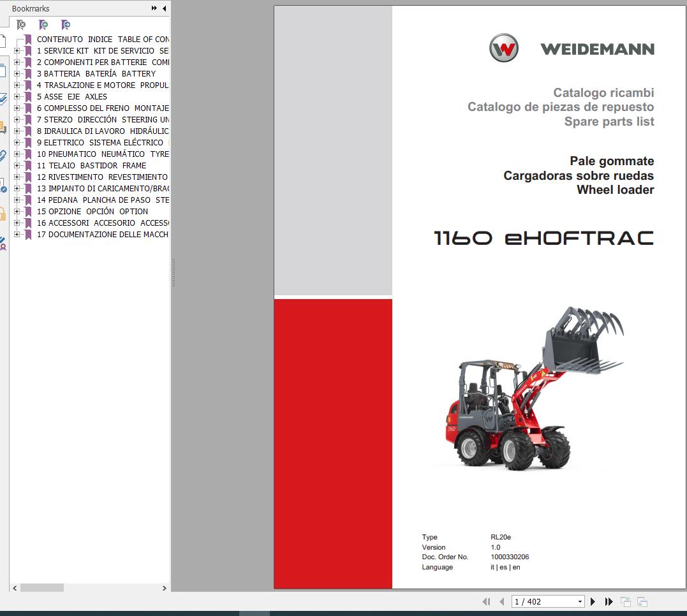
Task: Open the page number dropdown arrow
Action: (580, 601)
